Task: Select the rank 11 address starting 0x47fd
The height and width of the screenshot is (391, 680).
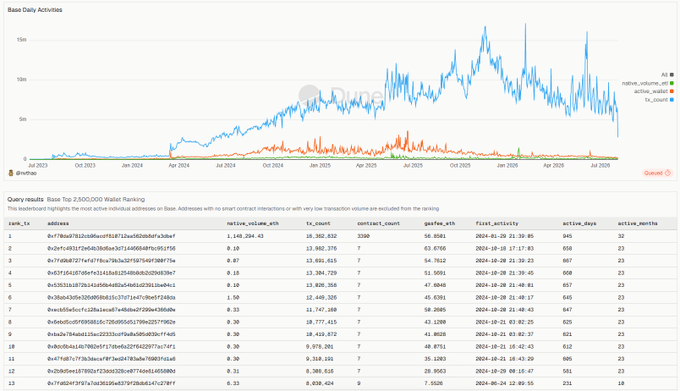Action: (111, 359)
